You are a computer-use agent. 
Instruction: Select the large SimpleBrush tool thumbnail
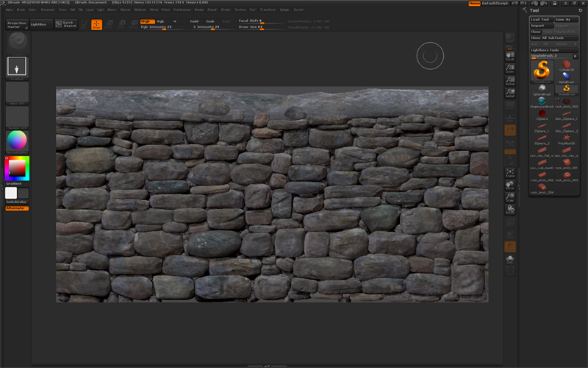(x=541, y=71)
